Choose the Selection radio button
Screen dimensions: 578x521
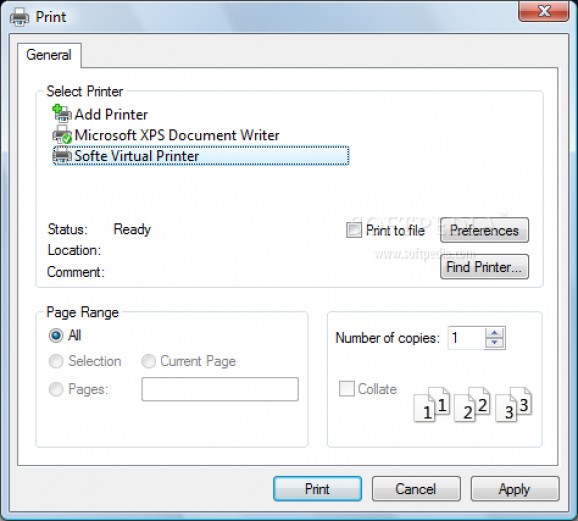56,361
